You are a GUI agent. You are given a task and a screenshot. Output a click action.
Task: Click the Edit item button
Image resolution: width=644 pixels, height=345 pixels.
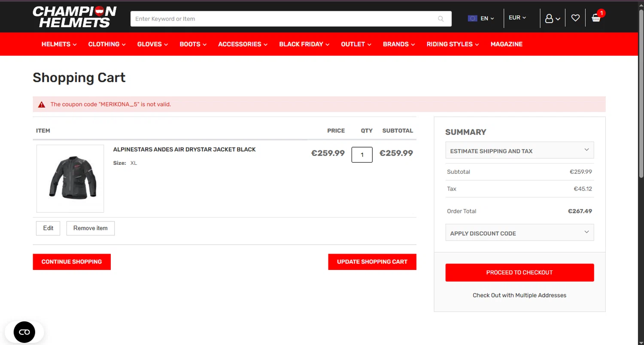(48, 228)
